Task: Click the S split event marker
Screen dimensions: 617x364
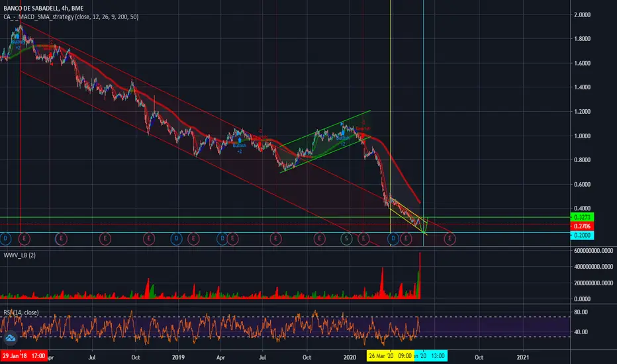Action: tap(346, 238)
